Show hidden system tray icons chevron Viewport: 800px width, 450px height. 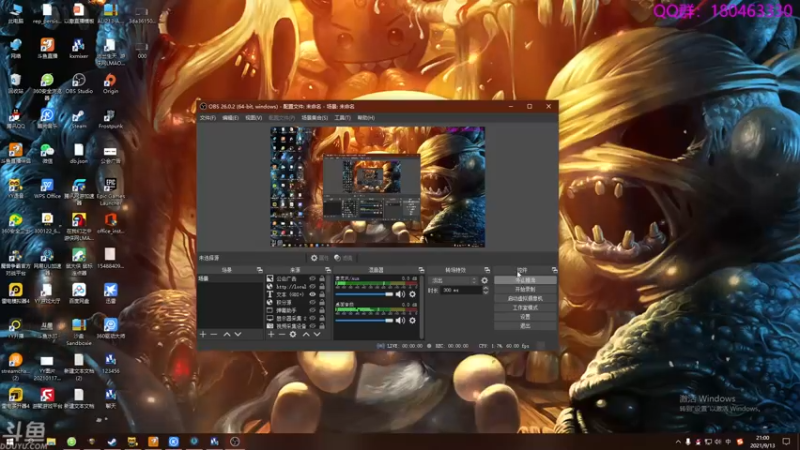point(678,442)
